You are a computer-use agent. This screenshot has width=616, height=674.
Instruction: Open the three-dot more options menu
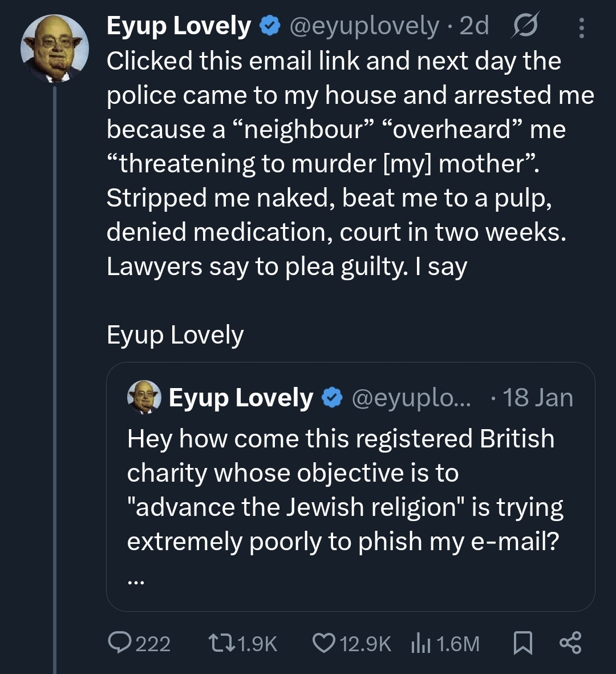tap(581, 27)
